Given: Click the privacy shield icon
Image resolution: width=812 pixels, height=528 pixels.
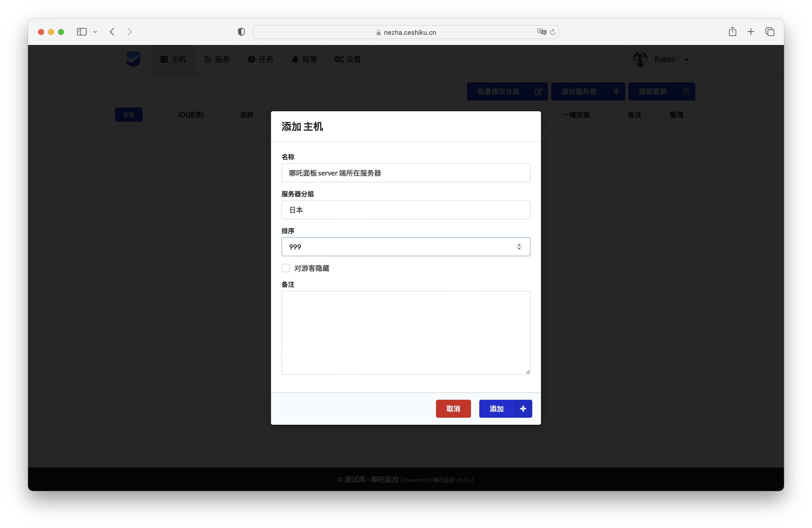Looking at the screenshot, I should click(x=241, y=32).
